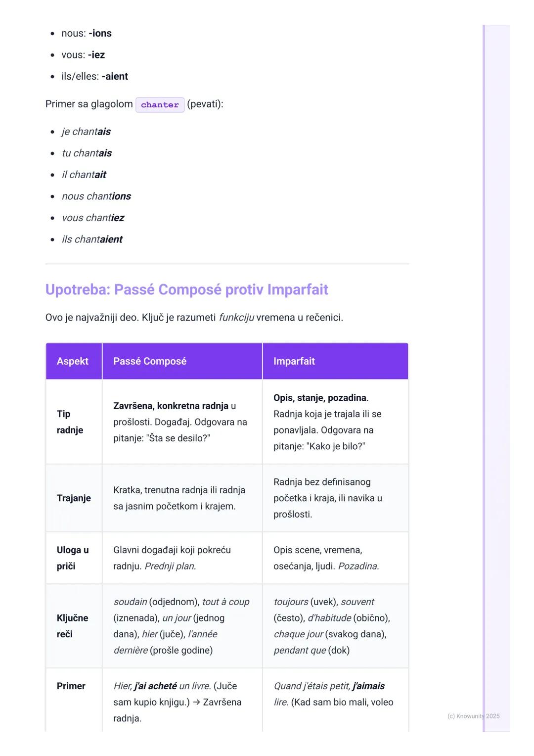
Task: Click the "Upotreba: Passé Composé protiv Imparfait" heading
Action: pos(186,289)
